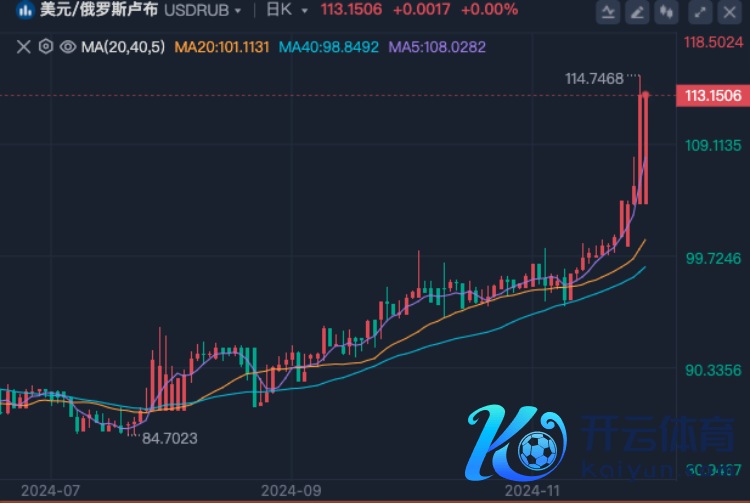
Task: Select the MA40 value legend
Action: tap(329, 46)
